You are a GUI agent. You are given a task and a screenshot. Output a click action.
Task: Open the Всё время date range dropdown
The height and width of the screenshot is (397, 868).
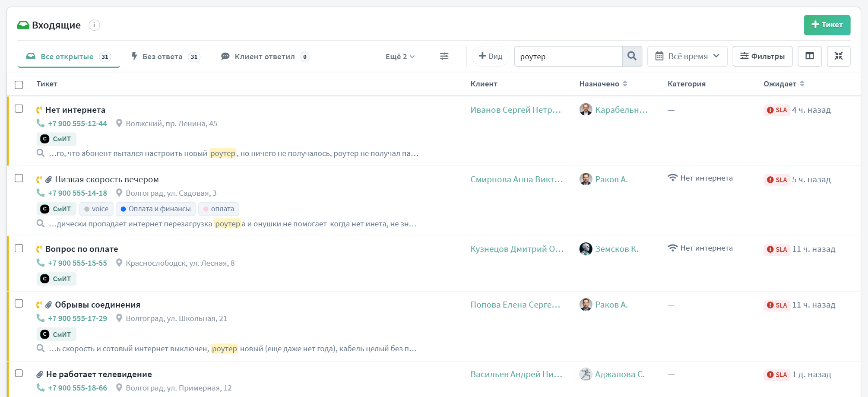687,56
